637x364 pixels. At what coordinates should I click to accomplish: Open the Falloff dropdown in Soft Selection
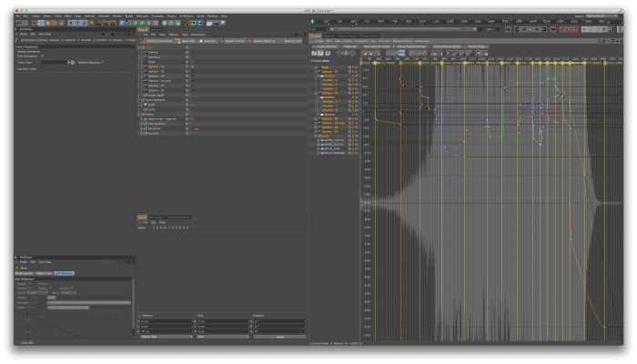[37, 292]
